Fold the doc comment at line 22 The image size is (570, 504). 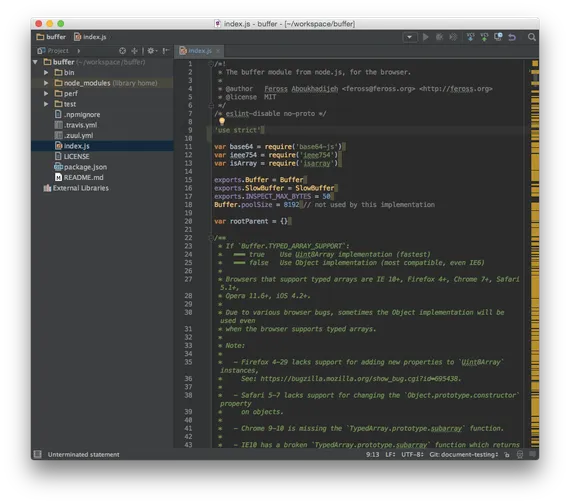tap(210, 238)
